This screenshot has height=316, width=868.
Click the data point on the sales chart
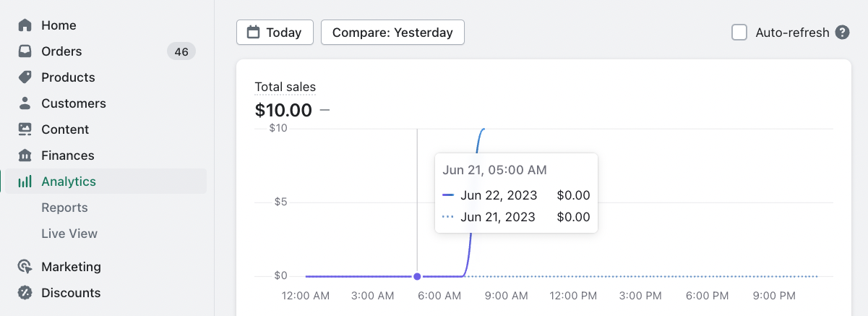coord(417,276)
